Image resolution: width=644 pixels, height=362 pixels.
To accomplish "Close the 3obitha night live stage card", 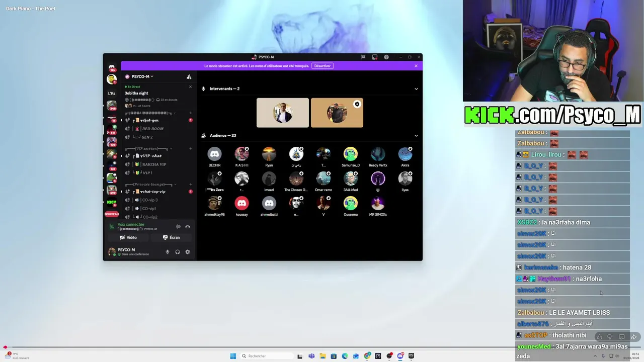I will tap(190, 87).
